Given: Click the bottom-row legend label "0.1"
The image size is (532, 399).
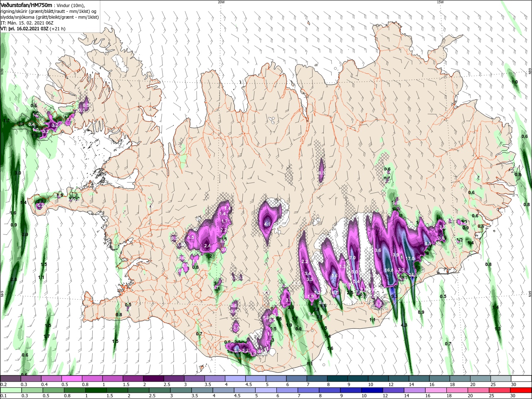Looking at the screenshot, I should (x=3, y=396).
